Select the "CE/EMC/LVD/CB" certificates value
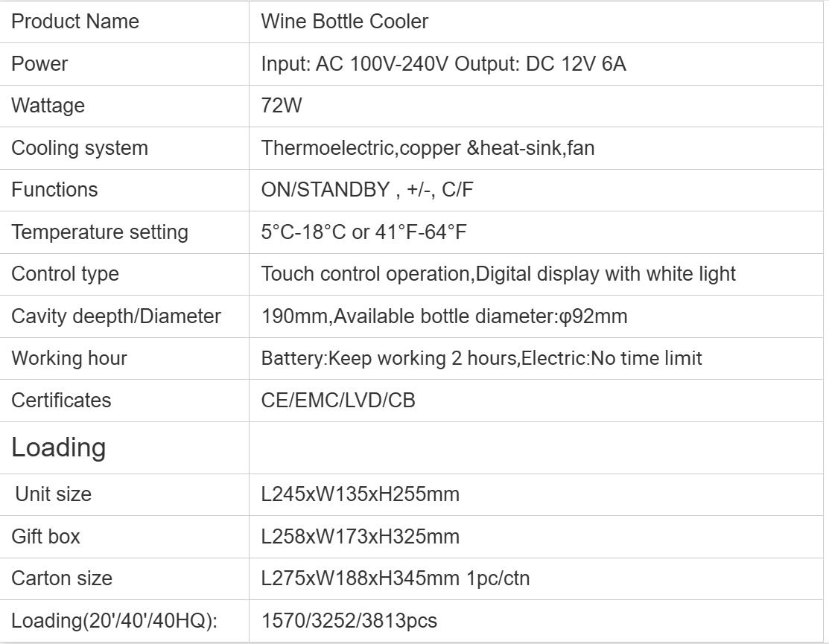Viewport: 829px width, 644px height. [338, 401]
